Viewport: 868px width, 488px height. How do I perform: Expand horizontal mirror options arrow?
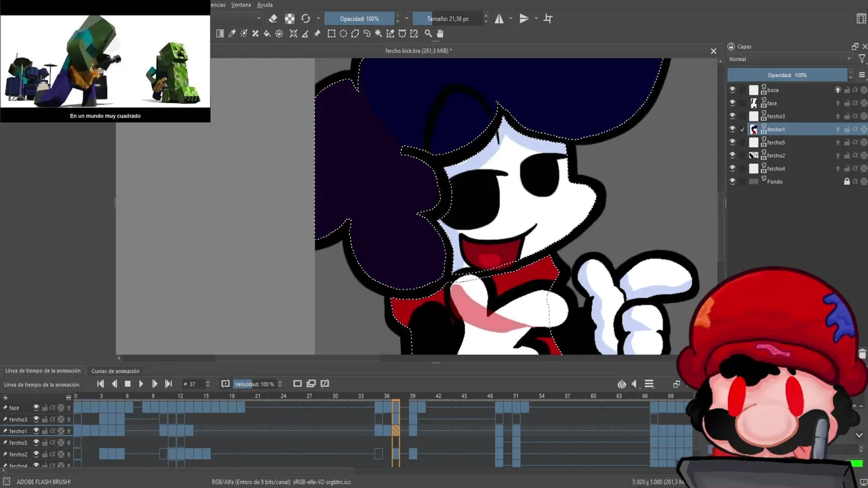tap(511, 19)
